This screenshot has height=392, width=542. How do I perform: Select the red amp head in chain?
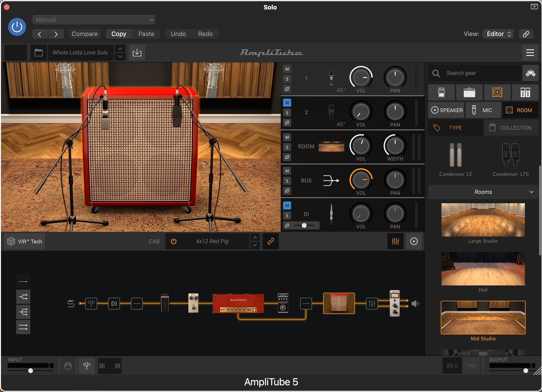point(238,304)
